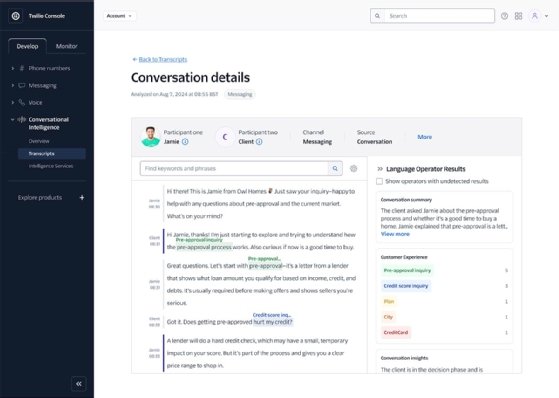Click 'Pre-approval...' annotation above Jamie's reply
Screen dimensions: 559x398
click(264, 259)
